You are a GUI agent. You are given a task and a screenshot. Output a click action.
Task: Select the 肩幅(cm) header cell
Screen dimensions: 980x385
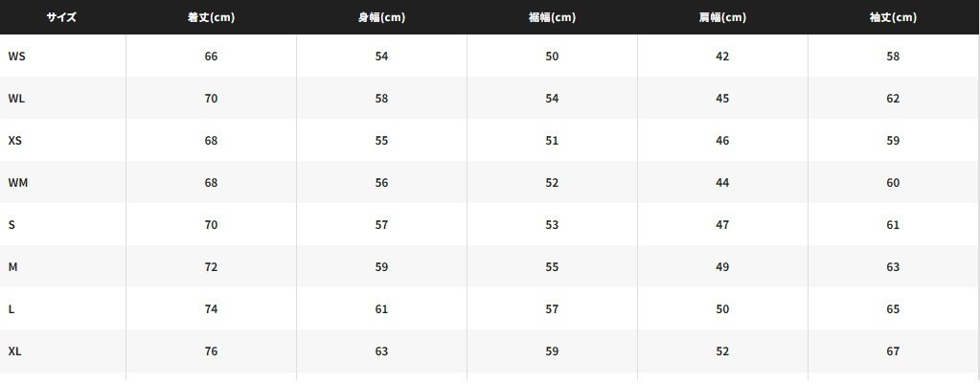coord(722,17)
